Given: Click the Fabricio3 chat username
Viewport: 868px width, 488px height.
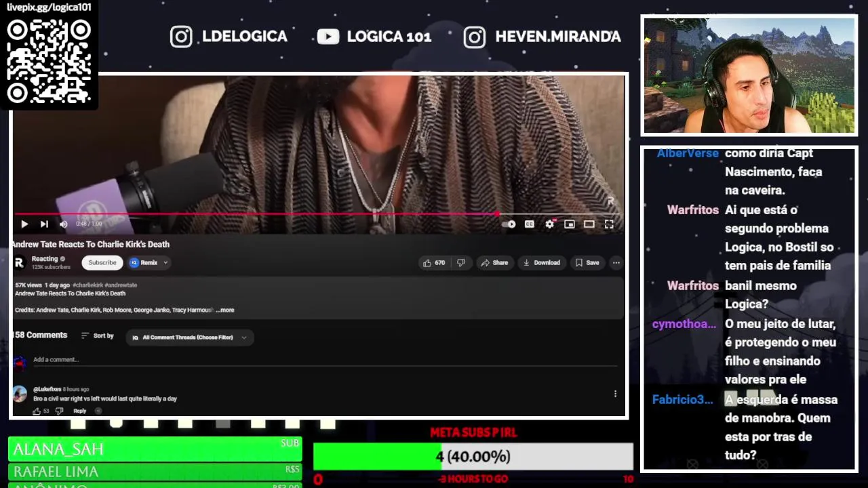Looking at the screenshot, I should (683, 400).
